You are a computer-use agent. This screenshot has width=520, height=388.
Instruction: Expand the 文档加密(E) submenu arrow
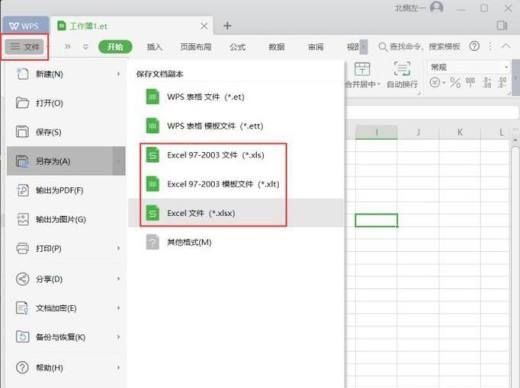pos(118,308)
